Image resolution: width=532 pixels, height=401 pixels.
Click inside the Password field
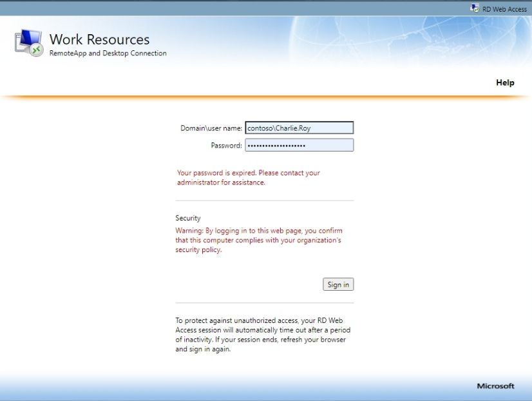299,144
